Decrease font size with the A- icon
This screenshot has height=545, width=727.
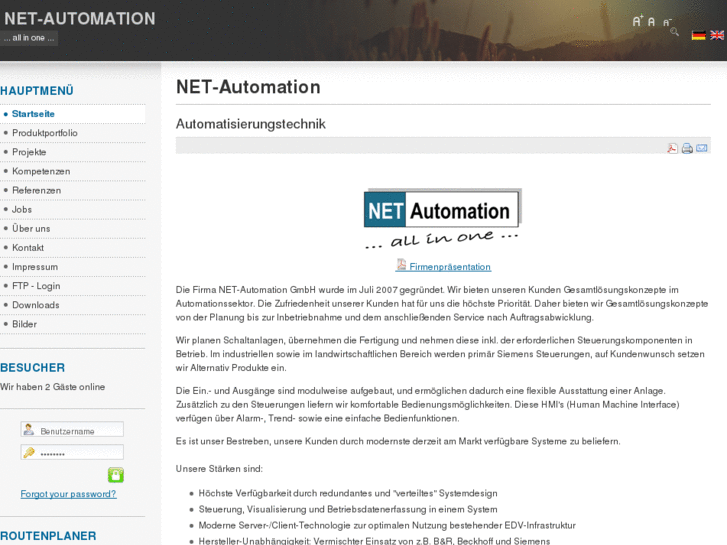point(667,22)
